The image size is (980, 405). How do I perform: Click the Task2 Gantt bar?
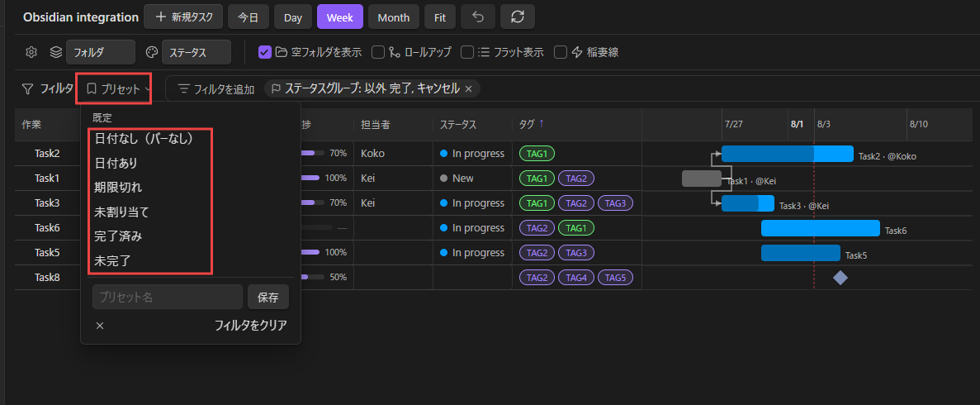(x=788, y=154)
